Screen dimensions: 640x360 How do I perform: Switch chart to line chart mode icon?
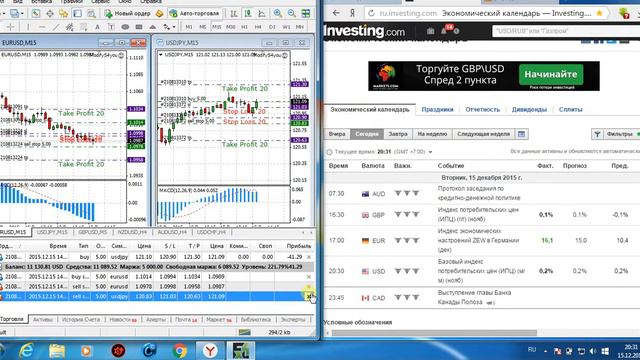click(x=262, y=13)
